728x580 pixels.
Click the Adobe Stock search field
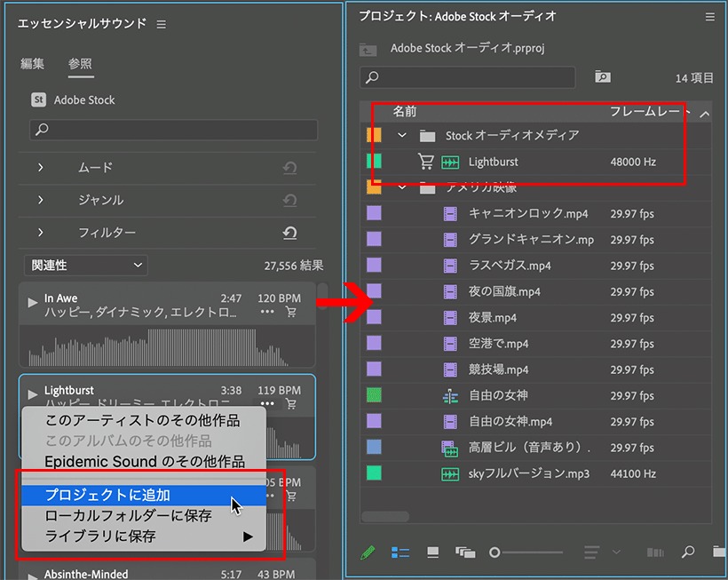(174, 130)
